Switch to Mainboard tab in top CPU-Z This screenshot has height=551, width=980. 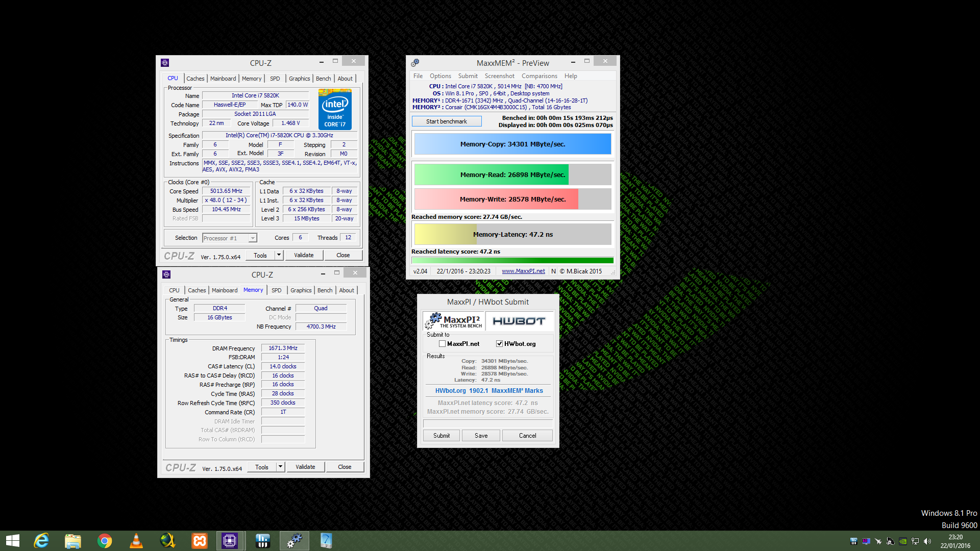click(x=223, y=79)
